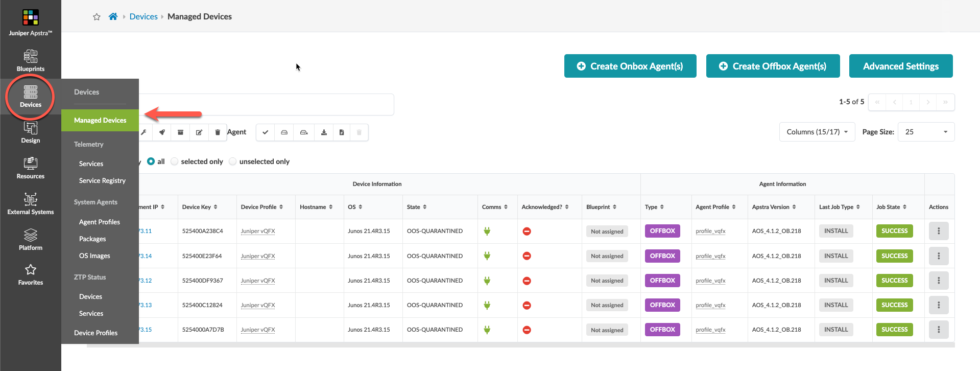The image size is (980, 371).
Task: Open Juniper vQFX profile for 525400A238C4
Action: point(258,231)
